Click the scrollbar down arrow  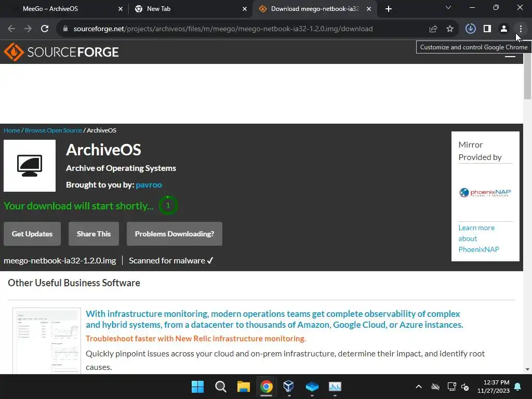click(527, 369)
